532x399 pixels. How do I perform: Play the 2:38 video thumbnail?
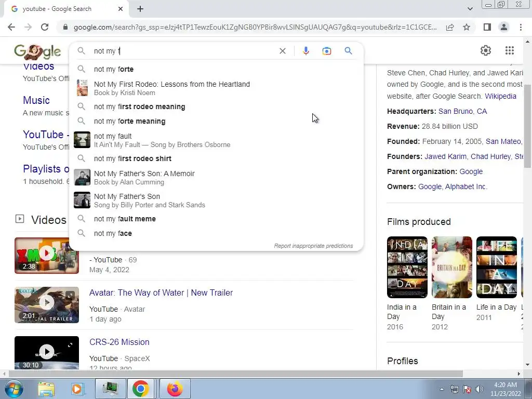[x=47, y=256]
